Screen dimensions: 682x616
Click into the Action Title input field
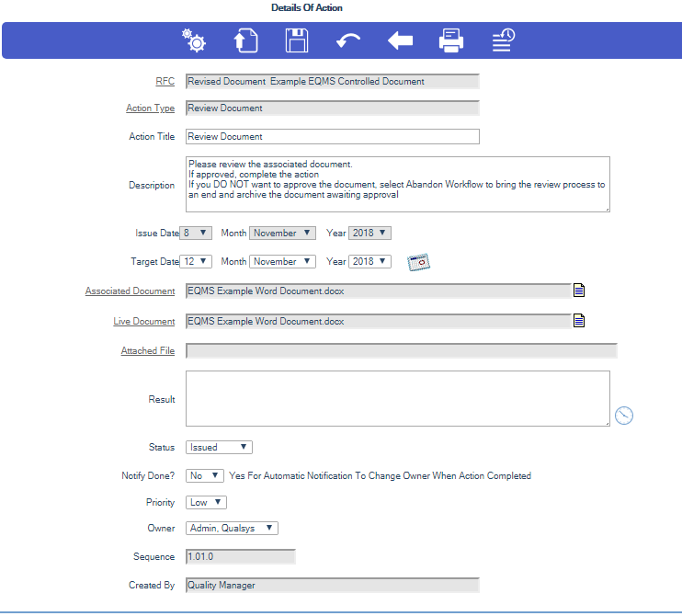pos(333,137)
